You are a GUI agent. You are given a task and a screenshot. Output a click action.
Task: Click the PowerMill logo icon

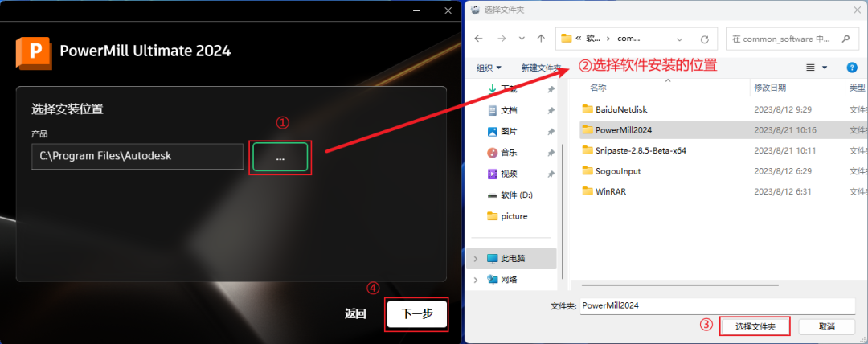(x=34, y=52)
